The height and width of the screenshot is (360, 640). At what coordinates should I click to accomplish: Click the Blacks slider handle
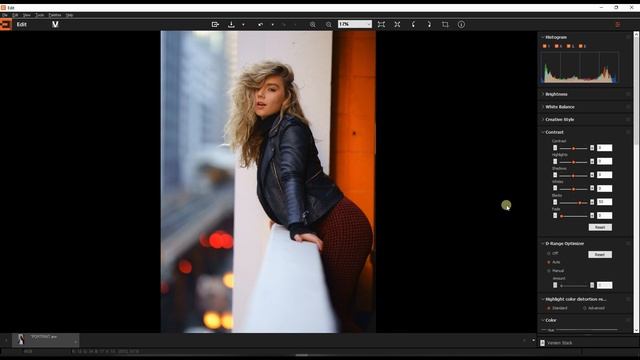pyautogui.click(x=580, y=202)
